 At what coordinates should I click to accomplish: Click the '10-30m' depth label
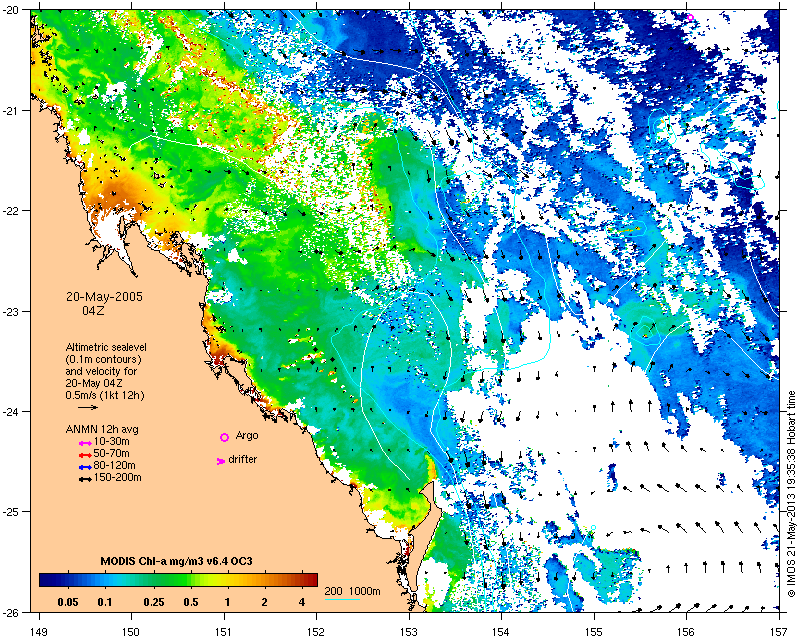pyautogui.click(x=112, y=441)
